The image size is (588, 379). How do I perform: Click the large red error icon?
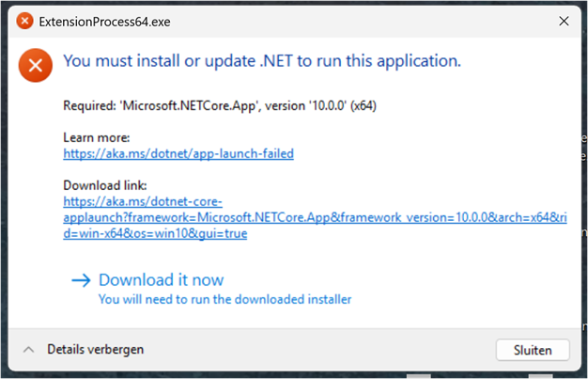[36, 65]
